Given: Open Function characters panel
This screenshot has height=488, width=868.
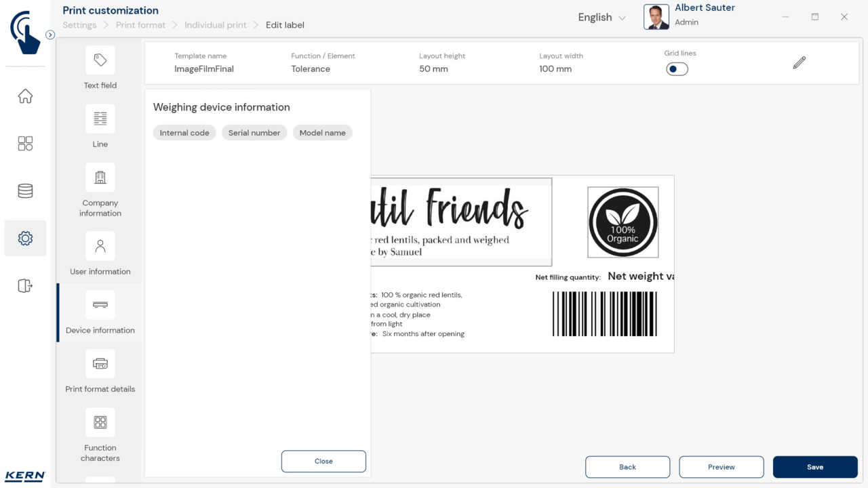Looking at the screenshot, I should (x=100, y=423).
